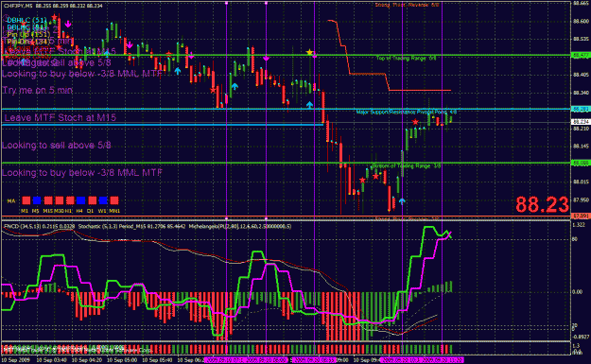This screenshot has height=364, width=591.
Task: Select the Bottom of Trading Range level label
Action: click(x=406, y=165)
